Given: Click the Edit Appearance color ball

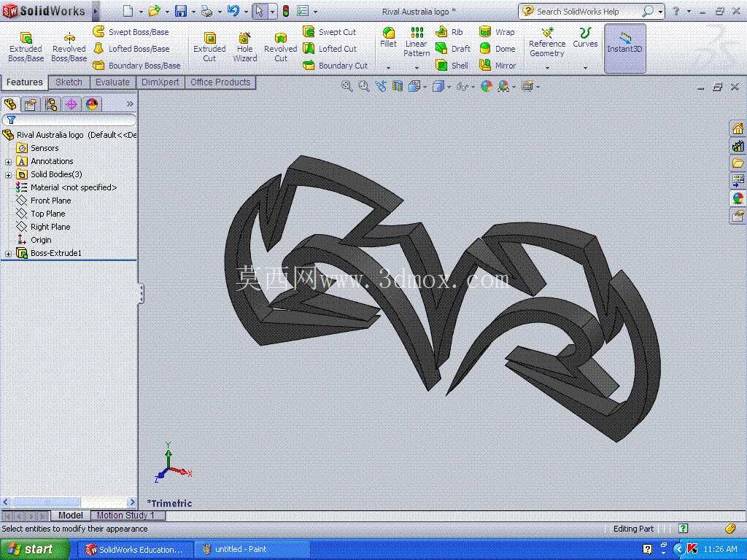Looking at the screenshot, I should pos(487,86).
